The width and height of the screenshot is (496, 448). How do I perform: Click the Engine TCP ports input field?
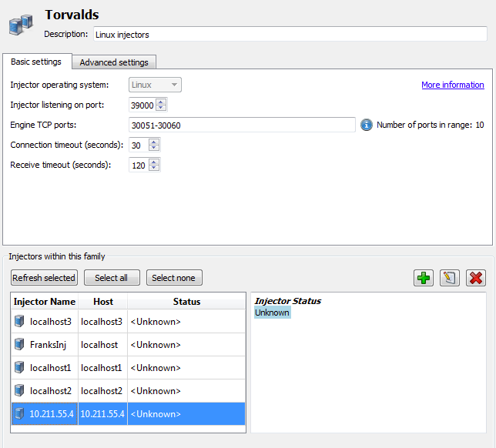[x=242, y=125]
